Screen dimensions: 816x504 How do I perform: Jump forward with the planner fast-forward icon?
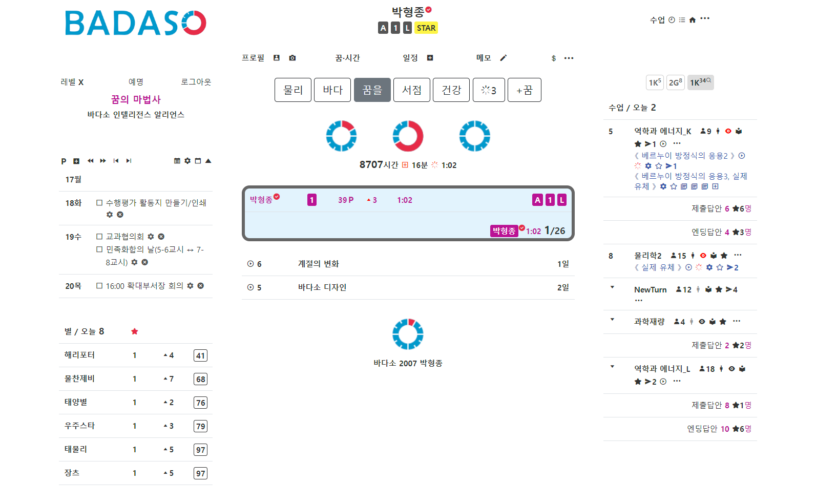(103, 161)
